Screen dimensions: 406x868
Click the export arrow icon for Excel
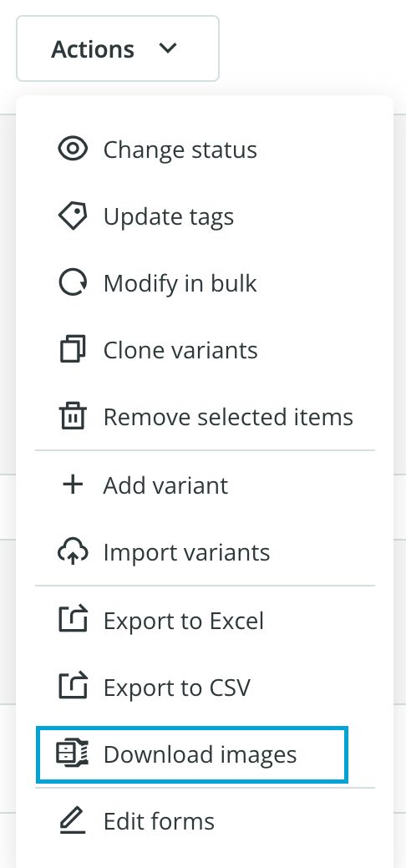coord(73,619)
